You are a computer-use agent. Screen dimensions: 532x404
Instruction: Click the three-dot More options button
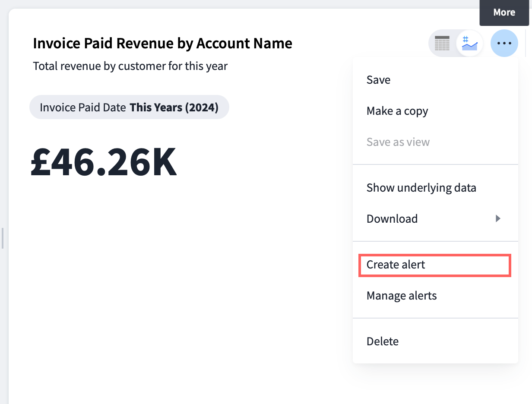[504, 44]
